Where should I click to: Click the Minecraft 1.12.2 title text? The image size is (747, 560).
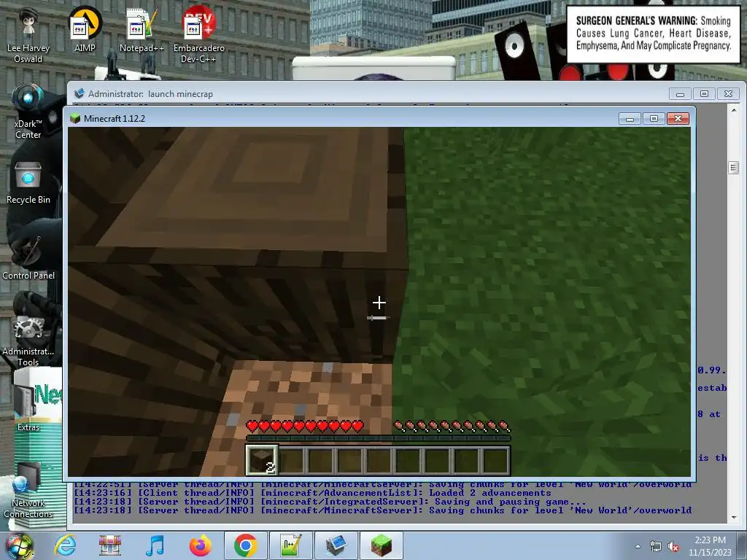115,119
